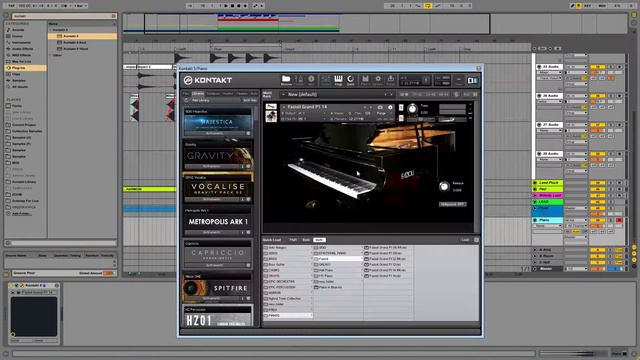Show the Output mixer icon in Kontakt

326,80
